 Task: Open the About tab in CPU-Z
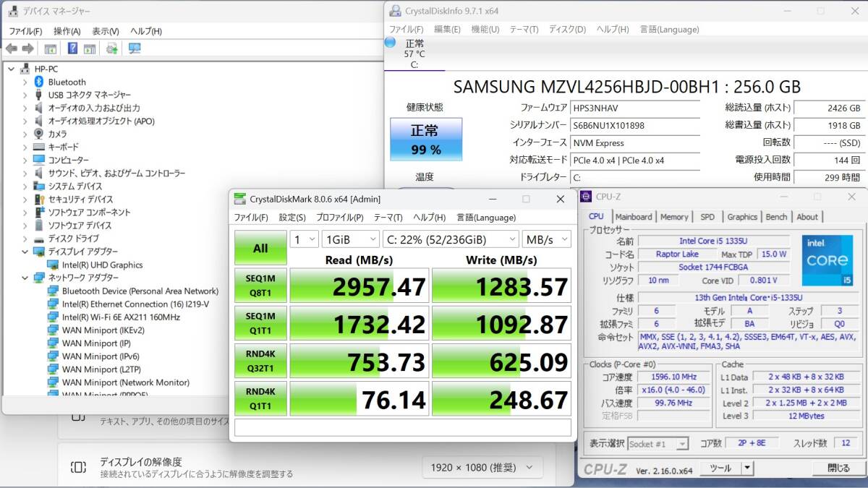coord(807,217)
